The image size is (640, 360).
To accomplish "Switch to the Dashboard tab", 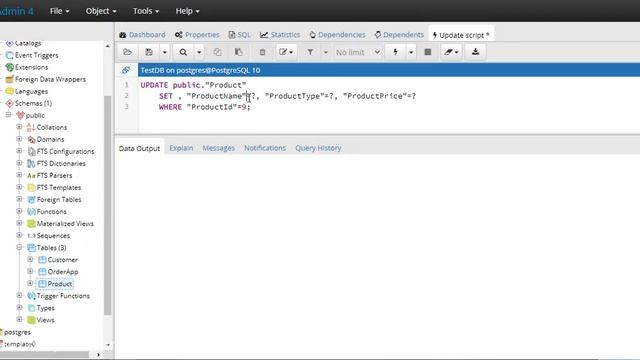I will coord(142,35).
